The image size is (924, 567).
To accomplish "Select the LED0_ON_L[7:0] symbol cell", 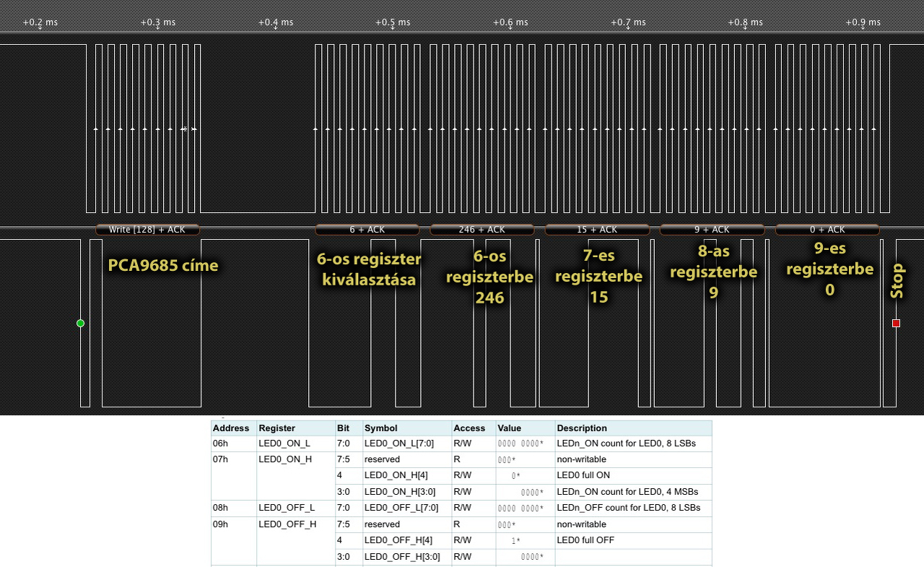I will (407, 443).
